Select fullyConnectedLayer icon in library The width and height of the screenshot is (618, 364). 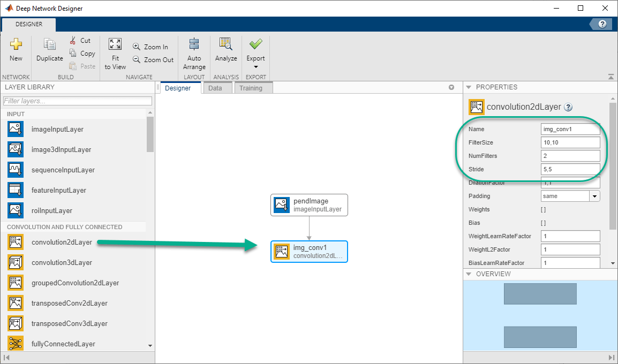(16, 344)
